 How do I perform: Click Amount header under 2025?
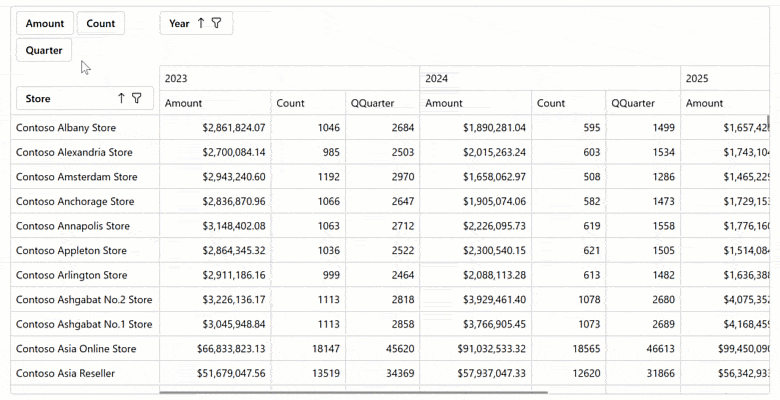coord(725,103)
